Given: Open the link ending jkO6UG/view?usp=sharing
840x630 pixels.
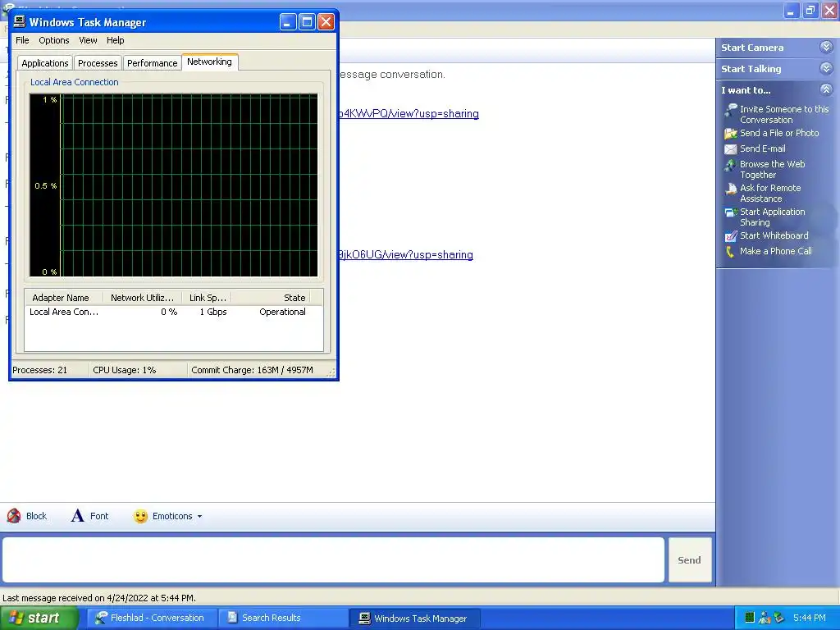Looking at the screenshot, I should pos(405,255).
